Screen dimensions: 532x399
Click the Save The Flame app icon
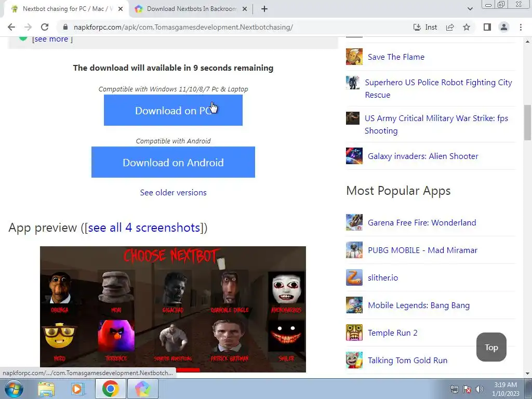[354, 57]
